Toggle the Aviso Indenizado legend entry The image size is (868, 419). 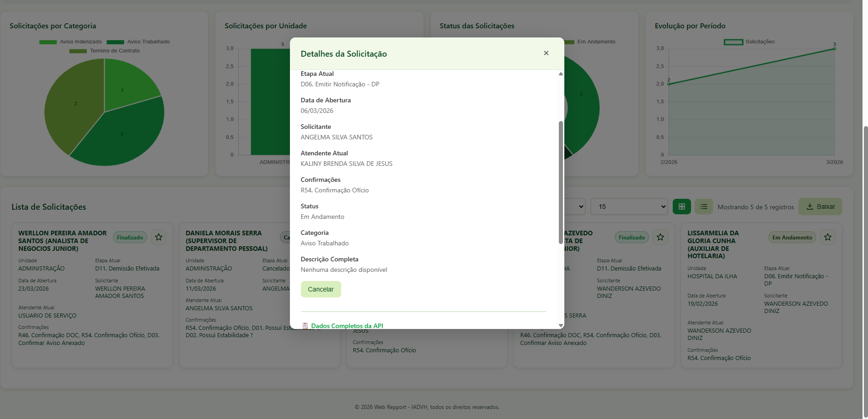[71, 42]
